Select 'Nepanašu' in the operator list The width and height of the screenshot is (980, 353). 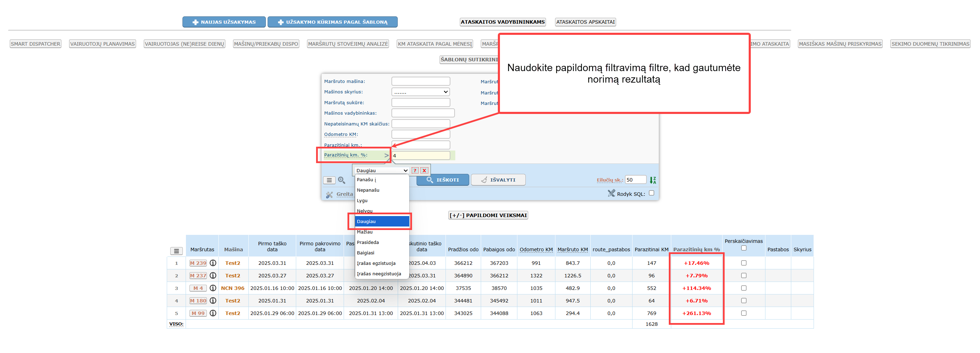click(x=382, y=190)
